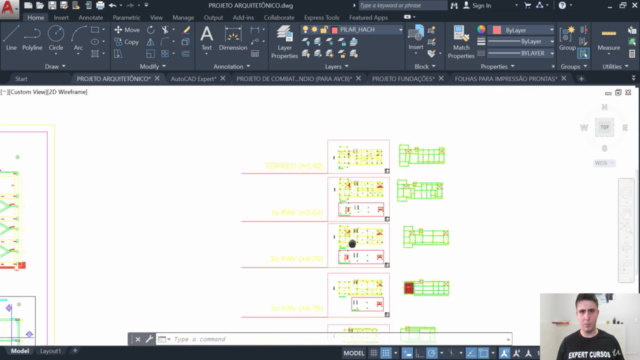Click the Copy tool

coord(127,42)
